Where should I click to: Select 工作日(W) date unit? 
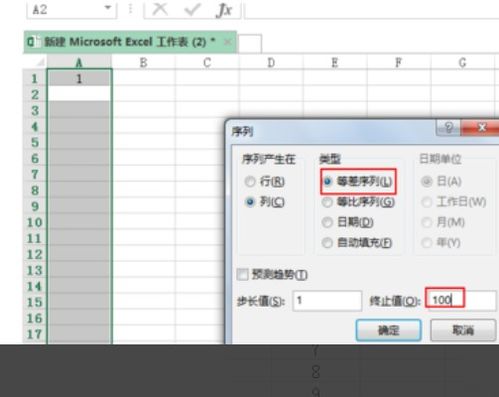(454, 202)
